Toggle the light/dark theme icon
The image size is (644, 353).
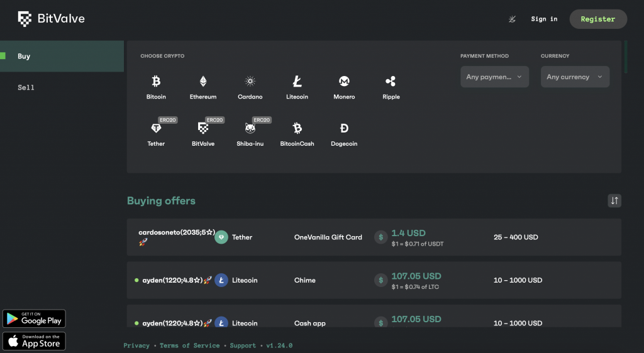(x=512, y=19)
